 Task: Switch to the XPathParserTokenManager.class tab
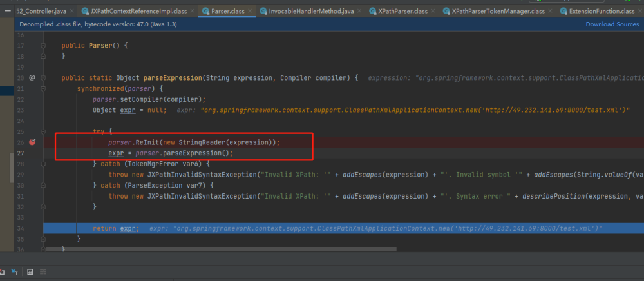click(497, 11)
